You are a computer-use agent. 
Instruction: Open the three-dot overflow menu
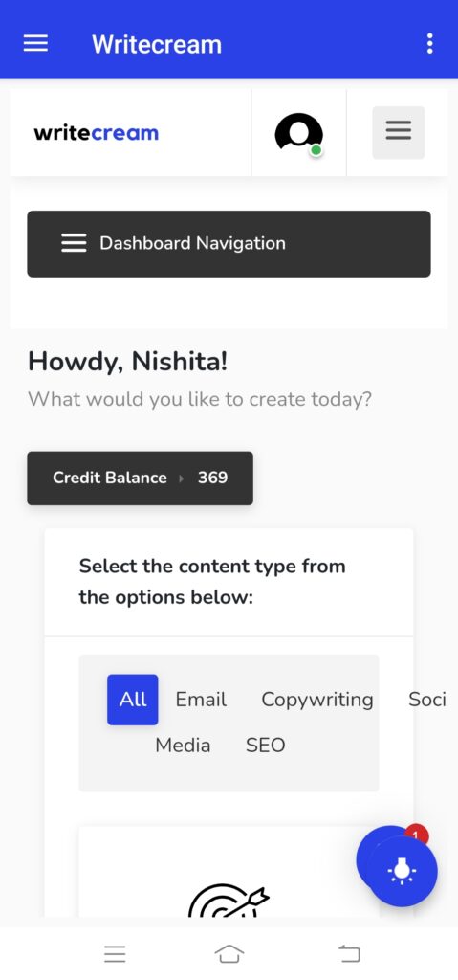coord(429,44)
